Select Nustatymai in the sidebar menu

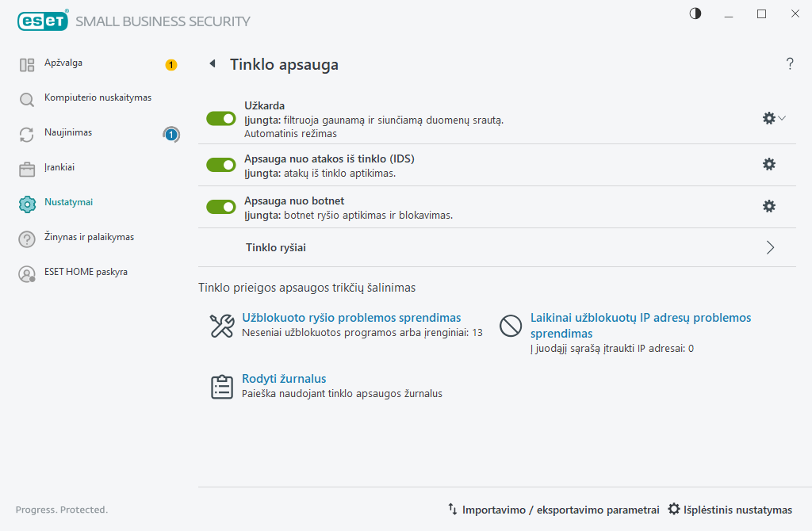(68, 202)
